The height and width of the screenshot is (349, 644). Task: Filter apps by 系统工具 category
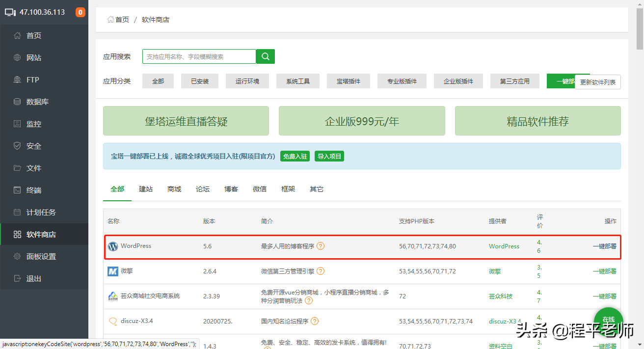click(298, 81)
